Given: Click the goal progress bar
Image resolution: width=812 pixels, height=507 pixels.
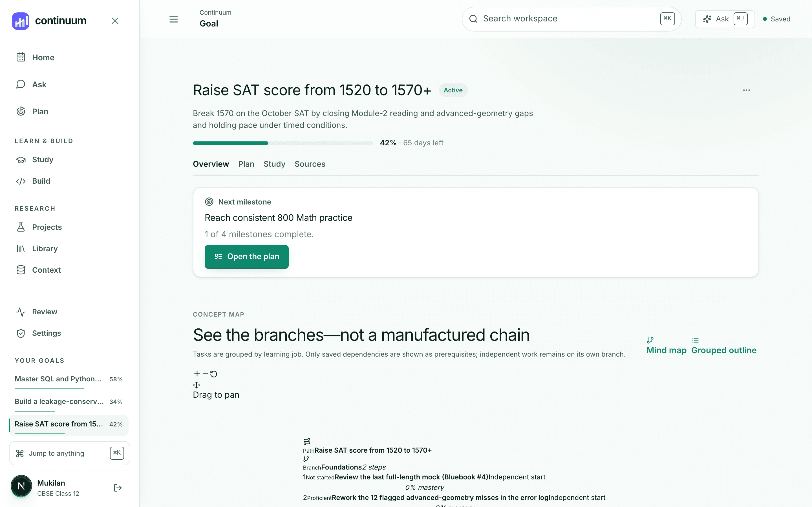Looking at the screenshot, I should point(283,143).
